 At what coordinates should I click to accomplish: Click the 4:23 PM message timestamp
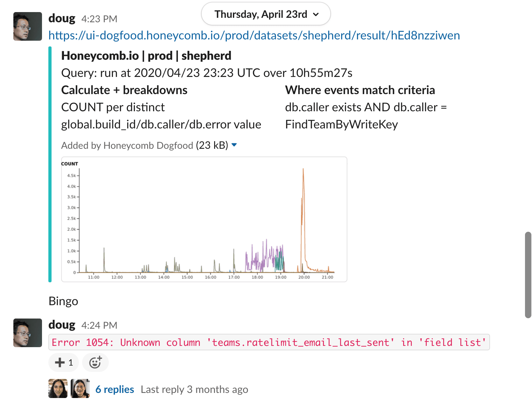coord(99,19)
